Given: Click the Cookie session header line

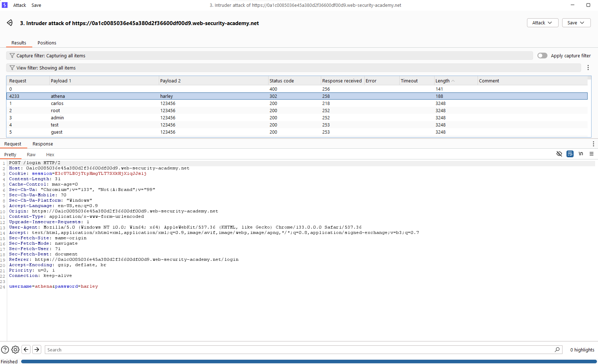Looking at the screenshot, I should pos(78,173).
